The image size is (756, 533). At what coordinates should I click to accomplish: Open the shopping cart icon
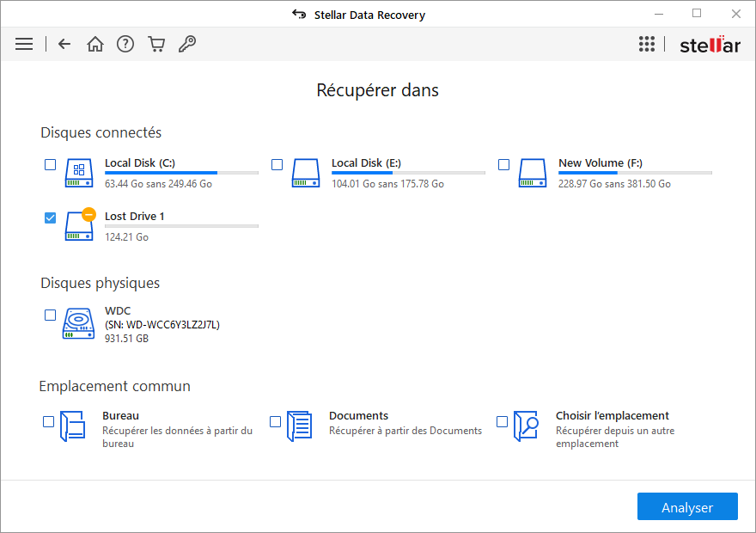tap(156, 45)
